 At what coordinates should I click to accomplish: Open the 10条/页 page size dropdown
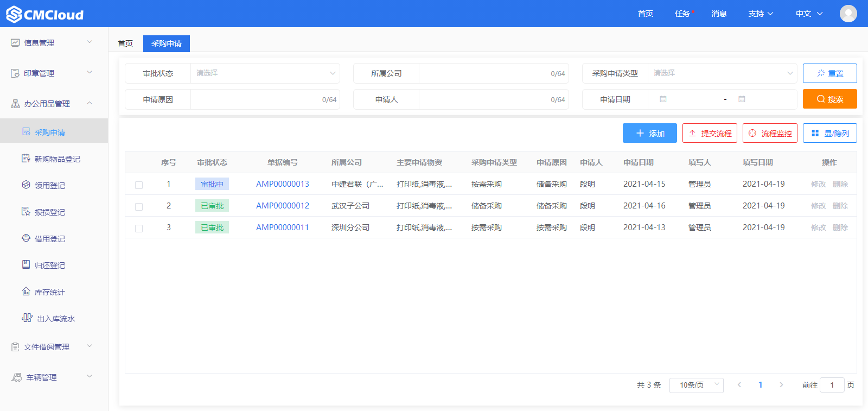pos(697,385)
